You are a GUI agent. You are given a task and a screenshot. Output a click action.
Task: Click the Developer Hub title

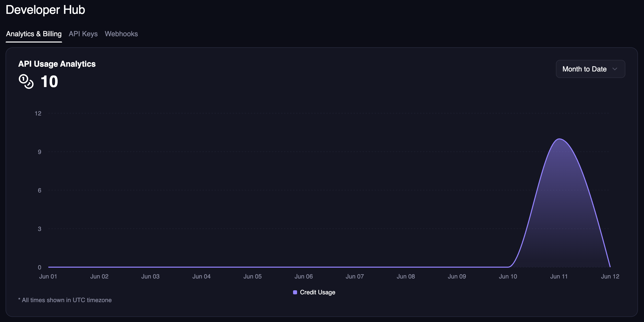45,10
